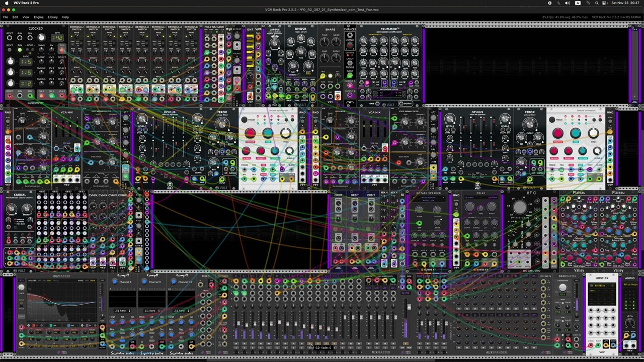Toggle the HF band on EQMaster
The width and height of the screenshot is (644, 362).
point(87,325)
